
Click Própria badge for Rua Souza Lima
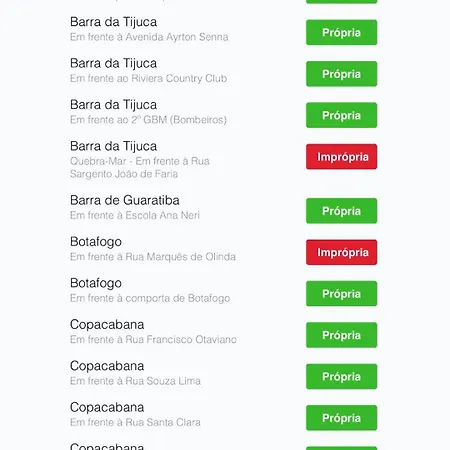point(341,376)
